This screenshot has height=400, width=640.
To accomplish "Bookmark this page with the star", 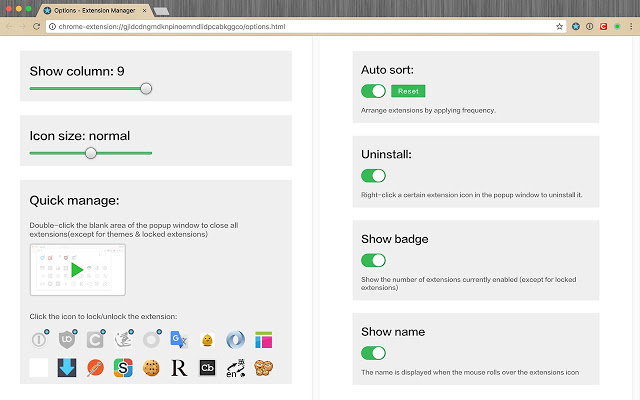I will pyautogui.click(x=559, y=27).
